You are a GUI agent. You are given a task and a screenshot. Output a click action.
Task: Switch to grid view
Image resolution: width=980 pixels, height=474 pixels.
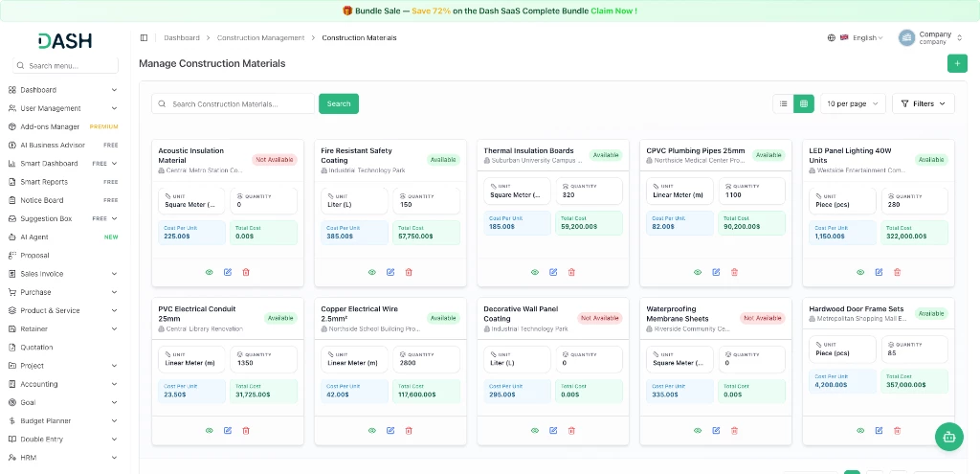[x=804, y=103]
